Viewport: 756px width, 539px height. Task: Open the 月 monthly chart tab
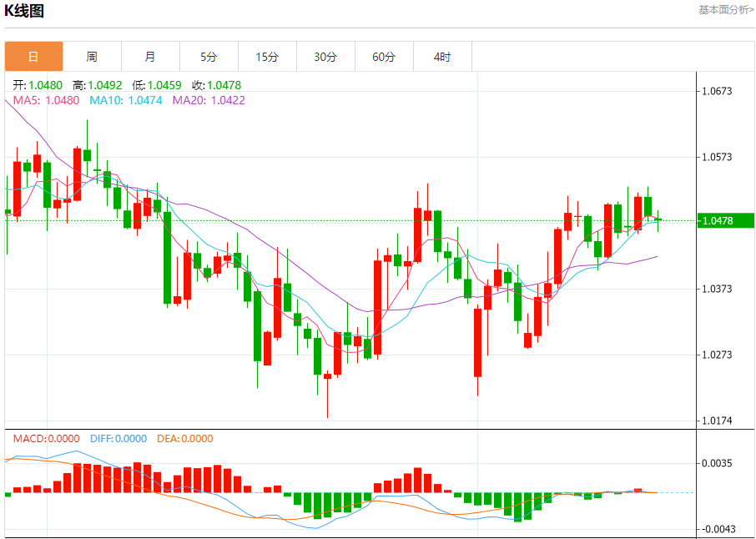point(150,57)
